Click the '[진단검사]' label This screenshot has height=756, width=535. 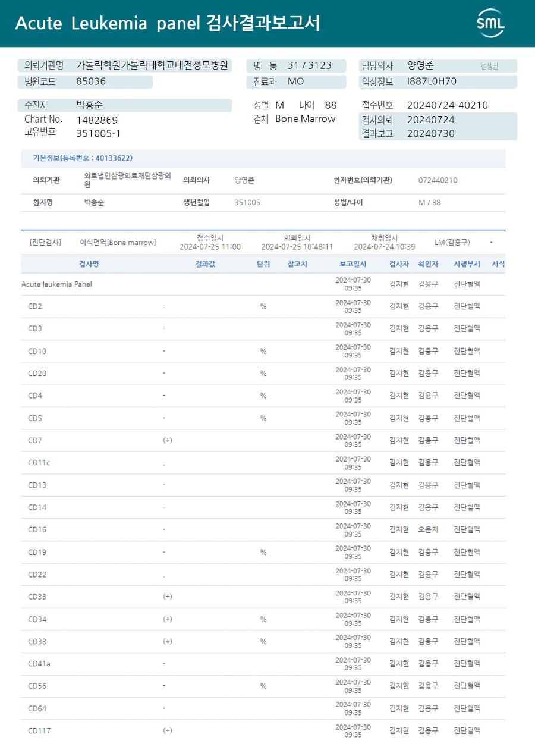coord(45,243)
